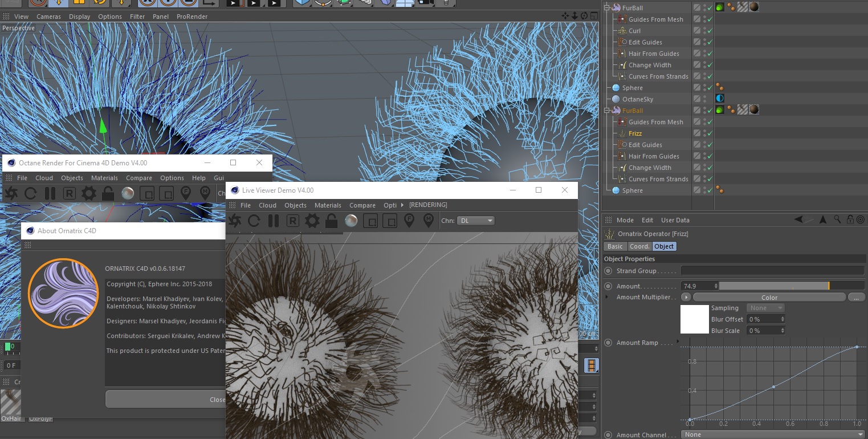The height and width of the screenshot is (439, 868).
Task: Toggle the camera lock icon in Live Viewer
Action: (331, 221)
